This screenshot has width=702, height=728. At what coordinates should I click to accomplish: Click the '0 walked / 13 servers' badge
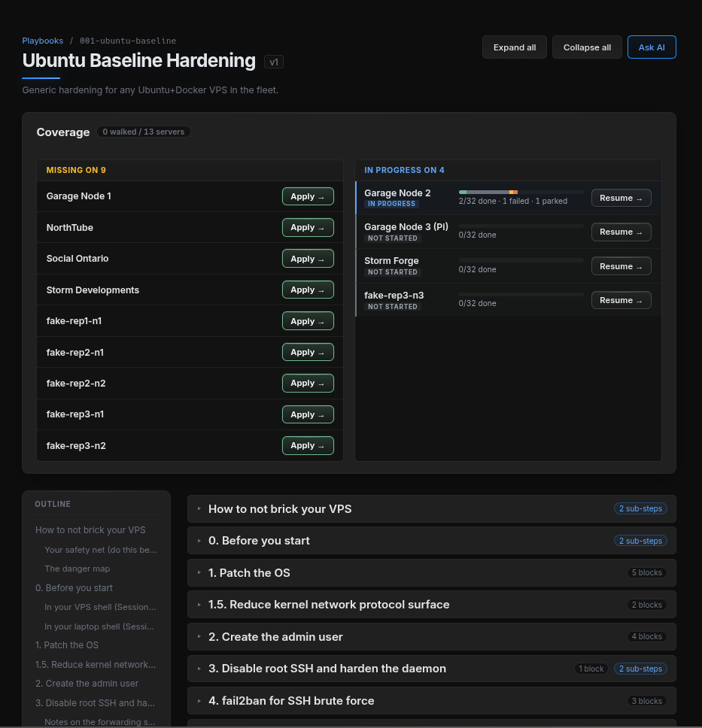[143, 132]
